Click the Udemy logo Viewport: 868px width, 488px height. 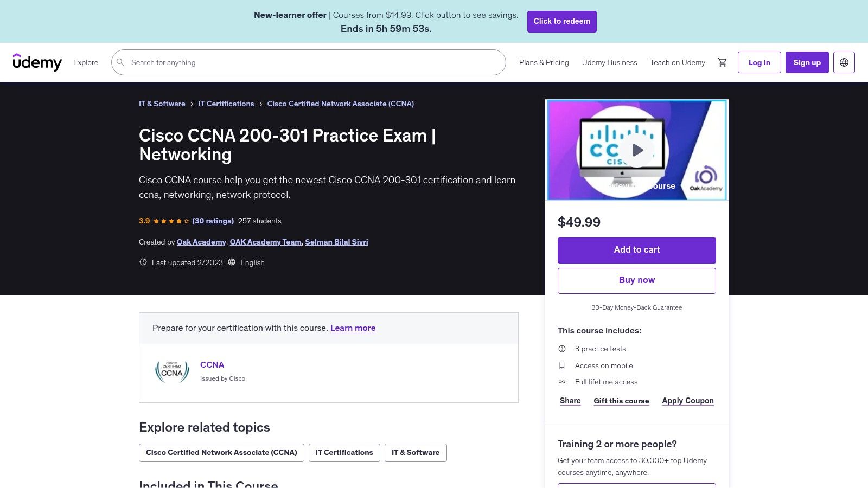coord(37,62)
